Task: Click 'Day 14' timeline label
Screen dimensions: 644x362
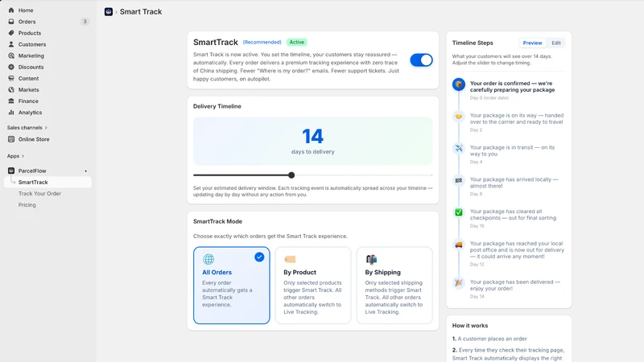Action: 477,296
